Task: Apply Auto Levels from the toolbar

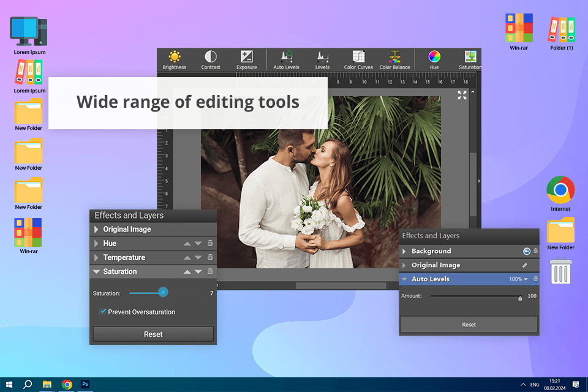Action: coord(286,60)
